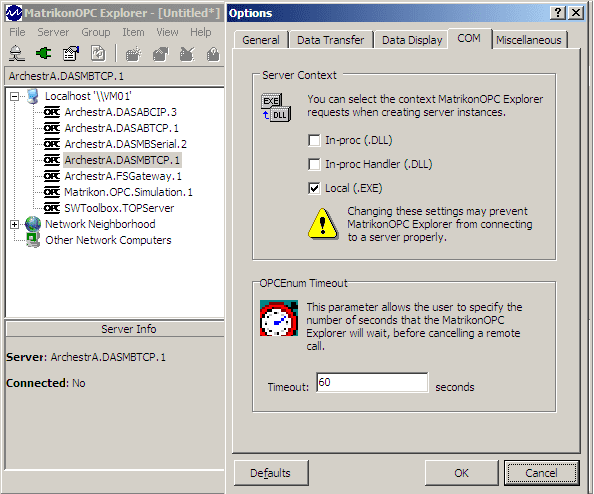
Task: Click the green connect plug icon
Action: click(44, 53)
